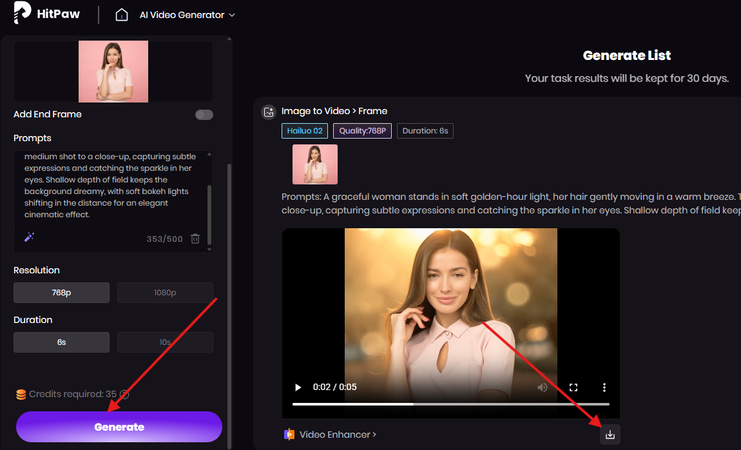Screen dimensions: 741x450
Task: Toggle the Add End Frame switch
Action: point(204,115)
